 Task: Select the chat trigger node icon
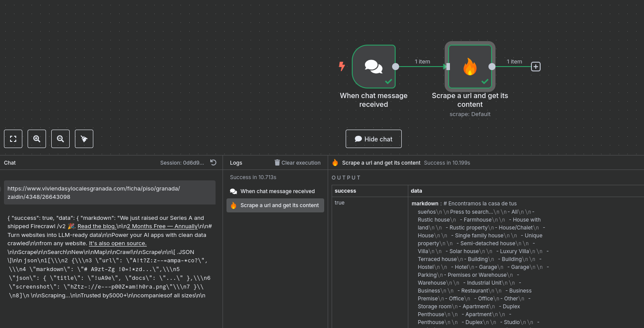click(373, 67)
